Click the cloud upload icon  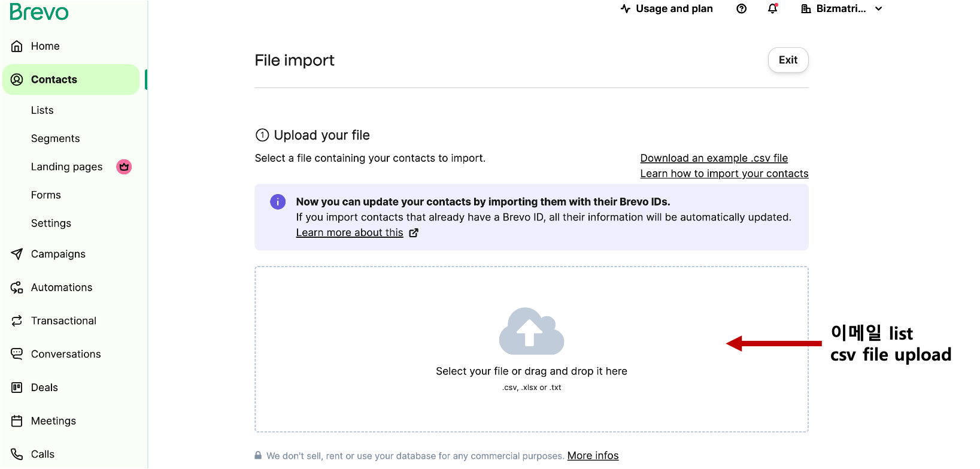(x=531, y=331)
